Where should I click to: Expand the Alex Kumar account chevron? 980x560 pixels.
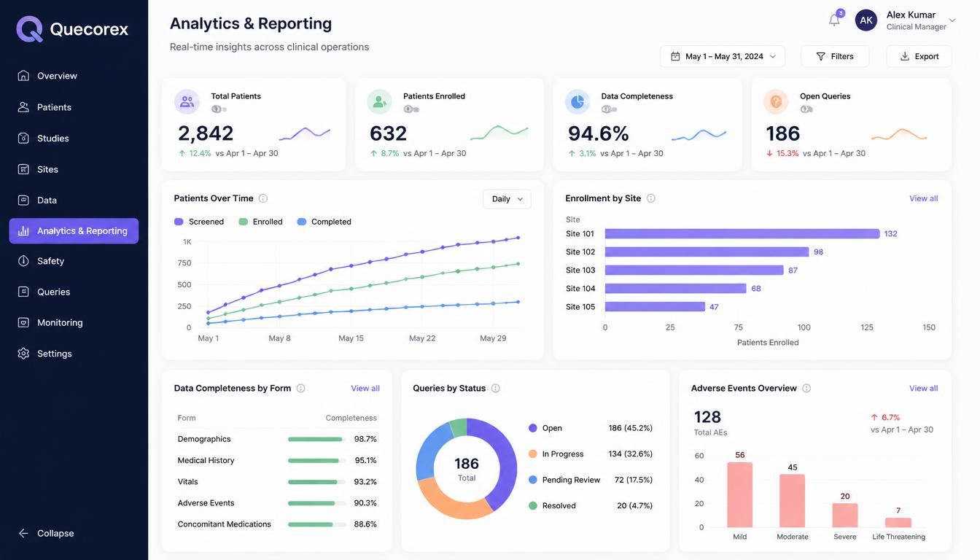952,20
